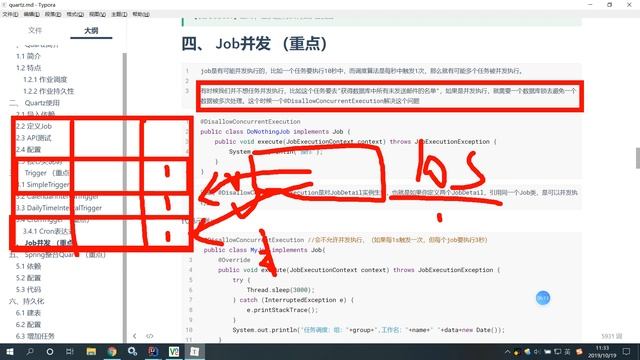Jump to outline item 3.3 DailyTimeIntervalTrigger
Viewport: 640px width, 360px height.
pos(59,208)
